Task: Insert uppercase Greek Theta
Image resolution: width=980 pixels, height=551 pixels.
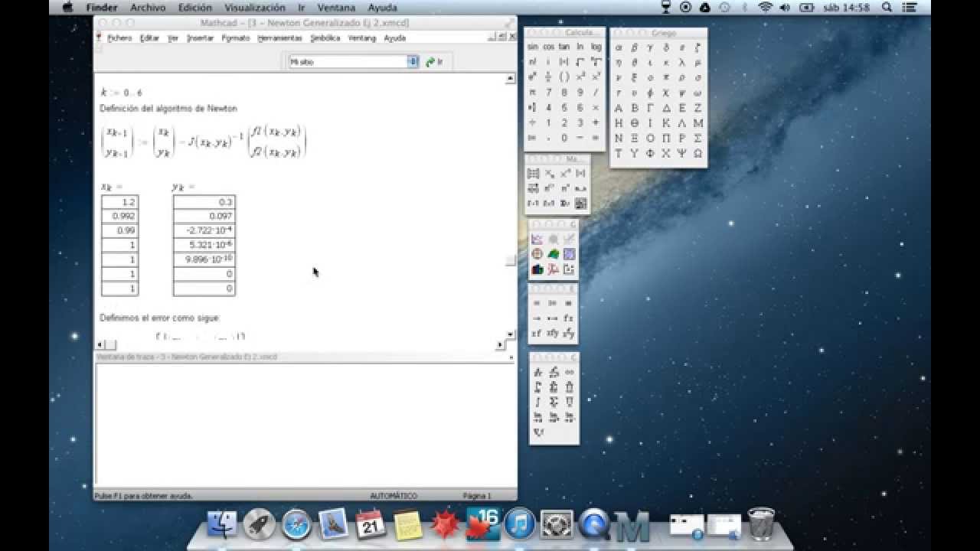Action: tap(635, 122)
